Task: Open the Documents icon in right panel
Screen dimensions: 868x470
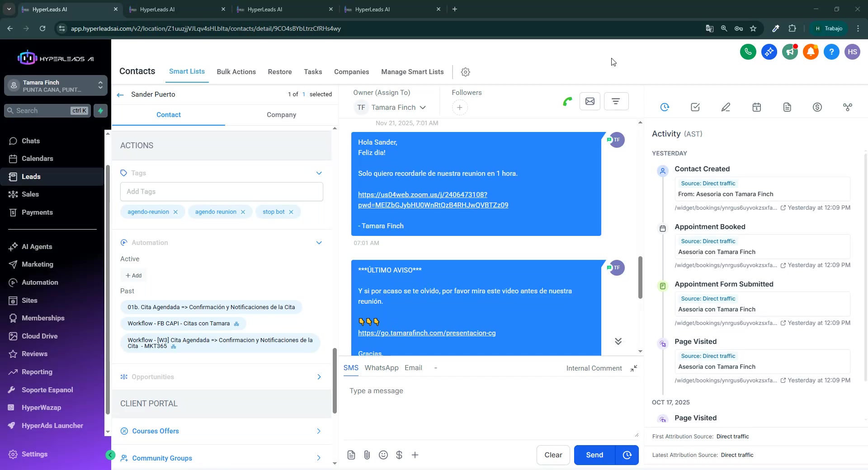Action: pyautogui.click(x=787, y=107)
